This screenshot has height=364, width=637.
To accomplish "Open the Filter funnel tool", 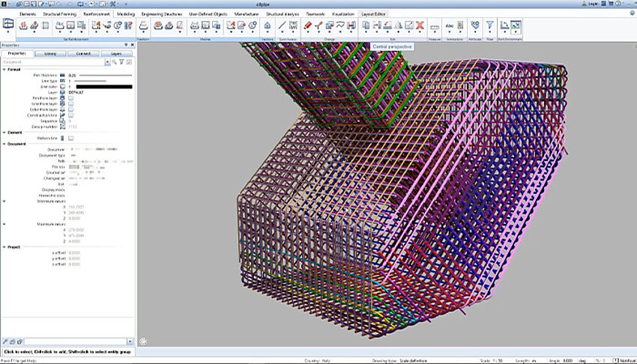I will click(x=490, y=26).
